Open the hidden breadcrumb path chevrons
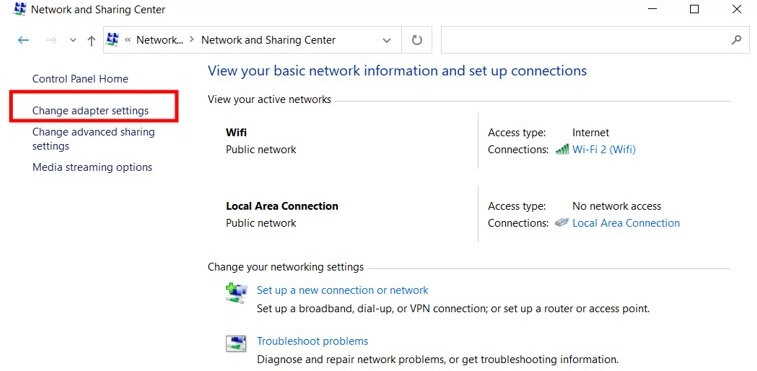The height and width of the screenshot is (371, 757). pyautogui.click(x=128, y=40)
